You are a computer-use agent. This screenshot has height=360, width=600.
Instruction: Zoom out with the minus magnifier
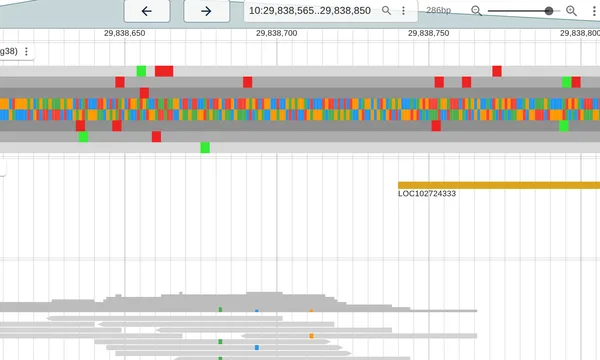(476, 11)
